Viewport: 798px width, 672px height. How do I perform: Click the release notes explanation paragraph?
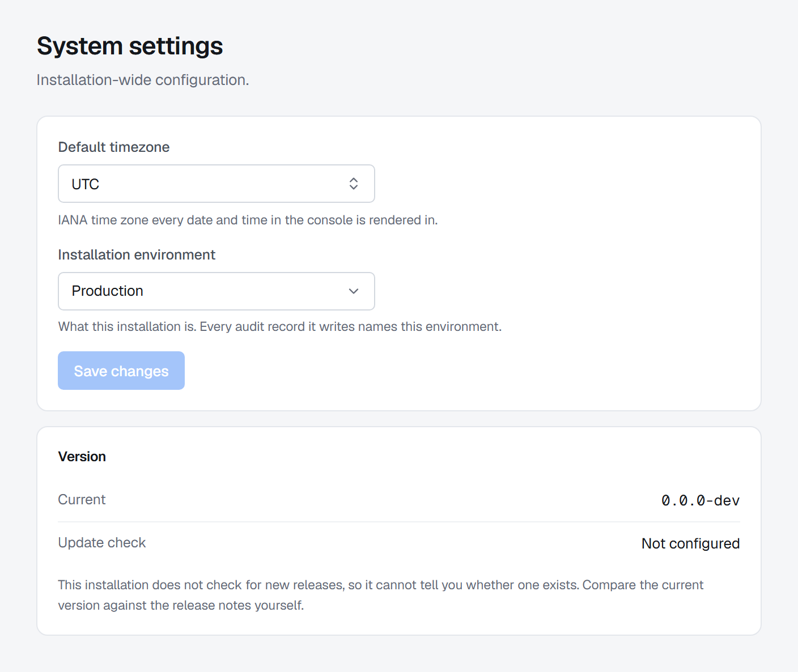tap(381, 595)
